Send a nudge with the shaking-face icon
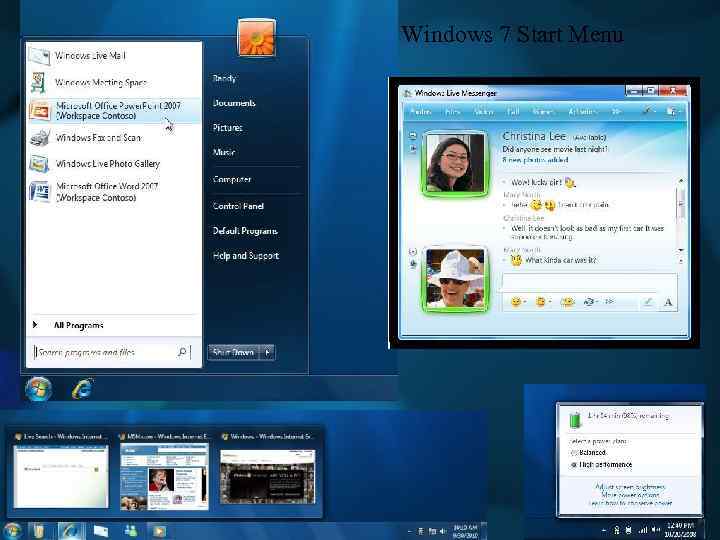This screenshot has height=540, width=720. 568,302
